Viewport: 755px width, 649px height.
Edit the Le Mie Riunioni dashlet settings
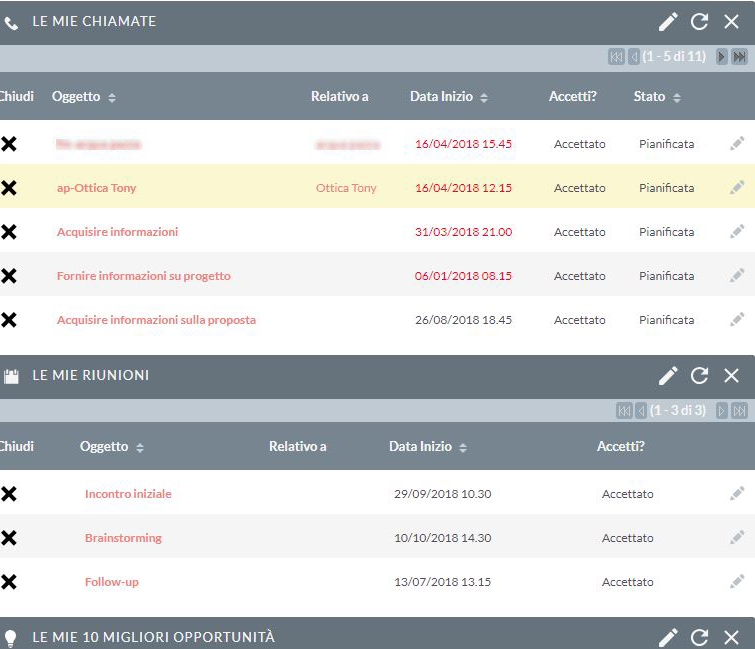tap(668, 376)
